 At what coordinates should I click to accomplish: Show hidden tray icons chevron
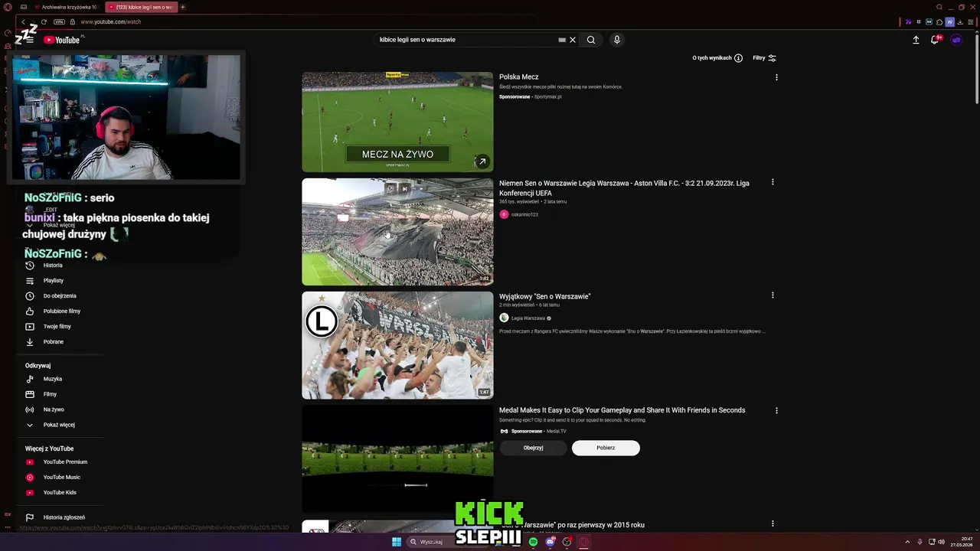908,542
